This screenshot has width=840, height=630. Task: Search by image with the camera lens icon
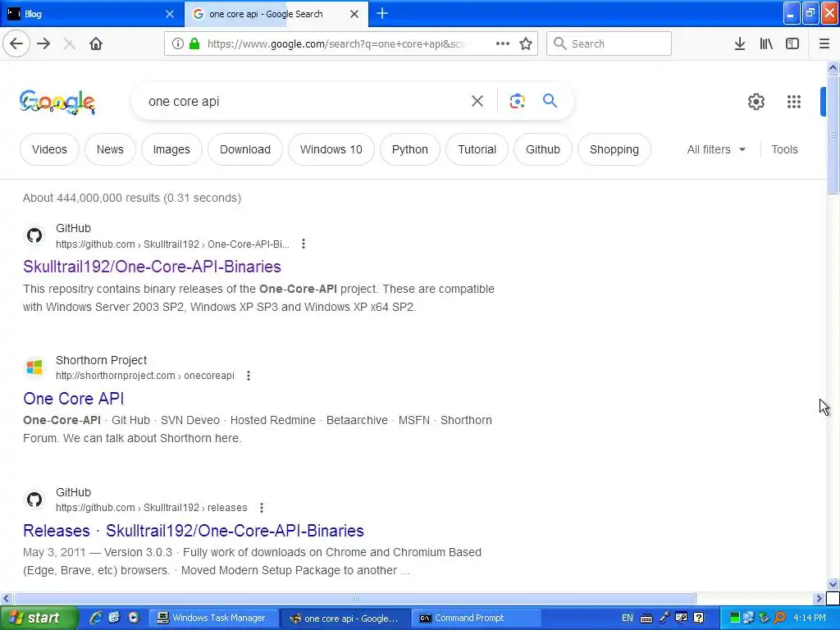[517, 101]
